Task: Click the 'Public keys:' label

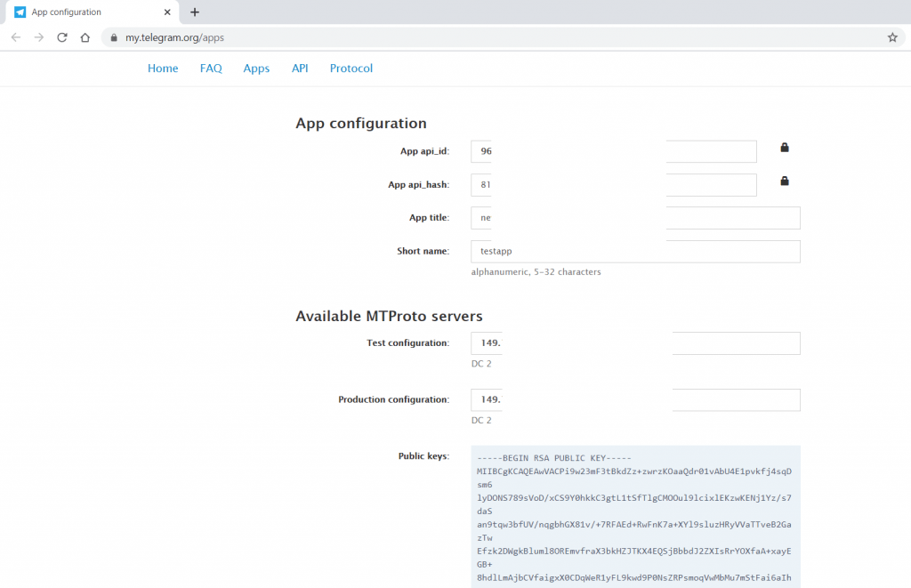Action: click(x=423, y=456)
